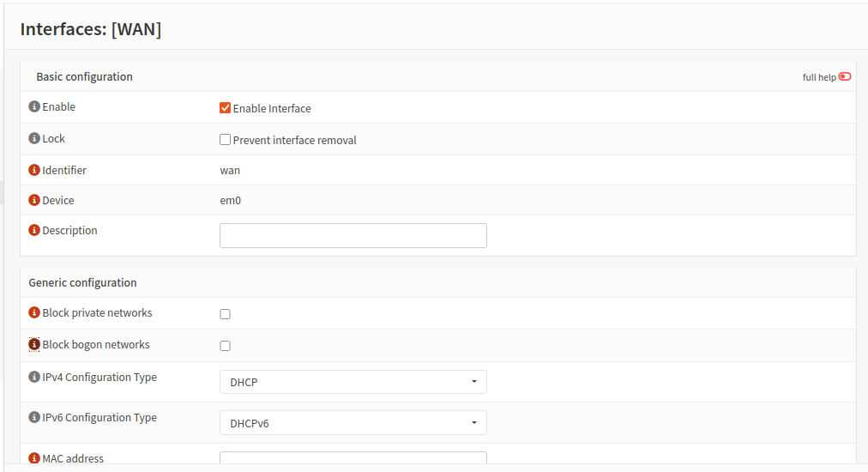Click the info icon next to Lock

34,138
